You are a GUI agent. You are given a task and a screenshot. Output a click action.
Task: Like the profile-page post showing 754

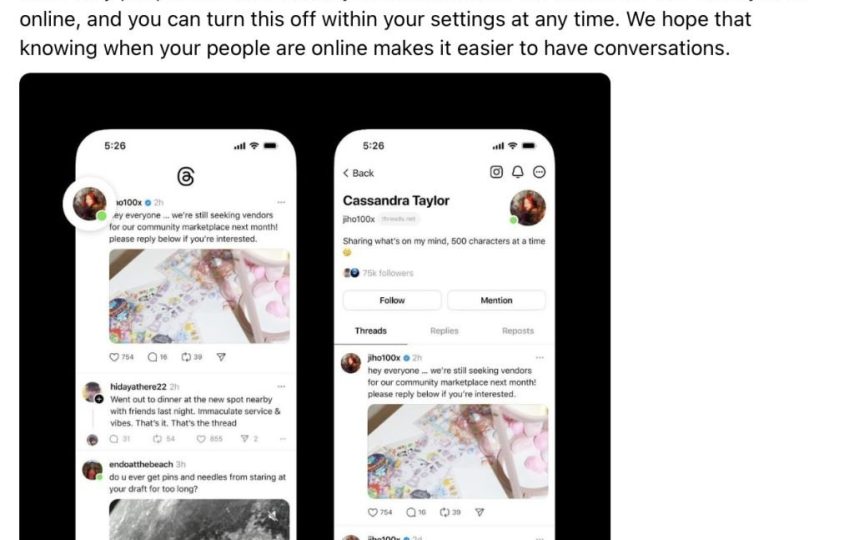(x=373, y=512)
